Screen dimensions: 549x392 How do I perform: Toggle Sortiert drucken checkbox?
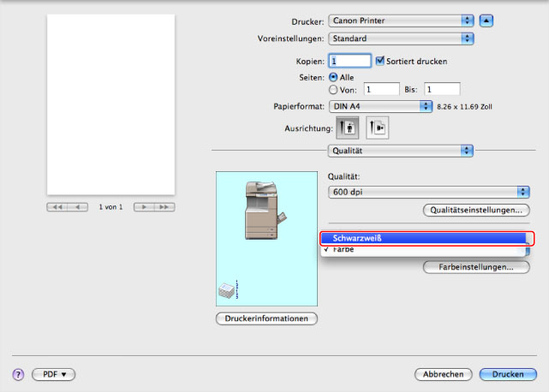(x=380, y=61)
